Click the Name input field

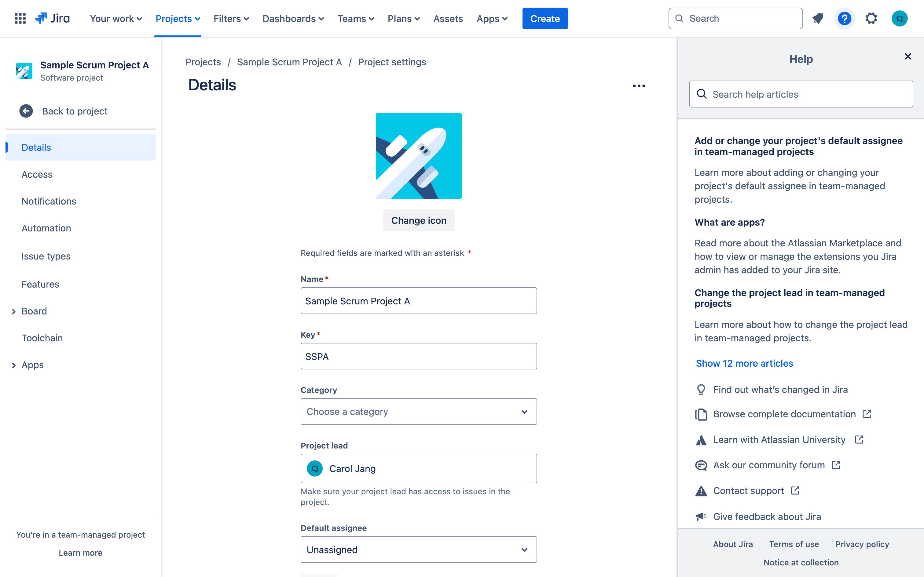click(418, 300)
